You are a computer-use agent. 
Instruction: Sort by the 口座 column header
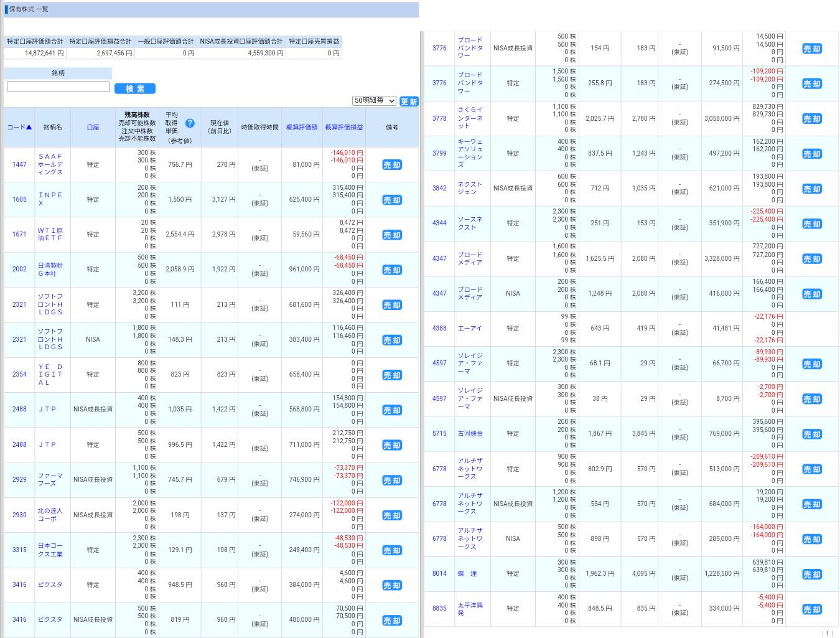tap(93, 127)
